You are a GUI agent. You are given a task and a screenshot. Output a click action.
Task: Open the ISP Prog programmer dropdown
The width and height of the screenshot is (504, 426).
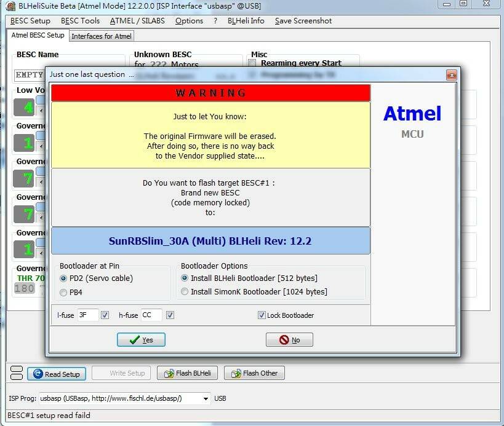click(206, 399)
